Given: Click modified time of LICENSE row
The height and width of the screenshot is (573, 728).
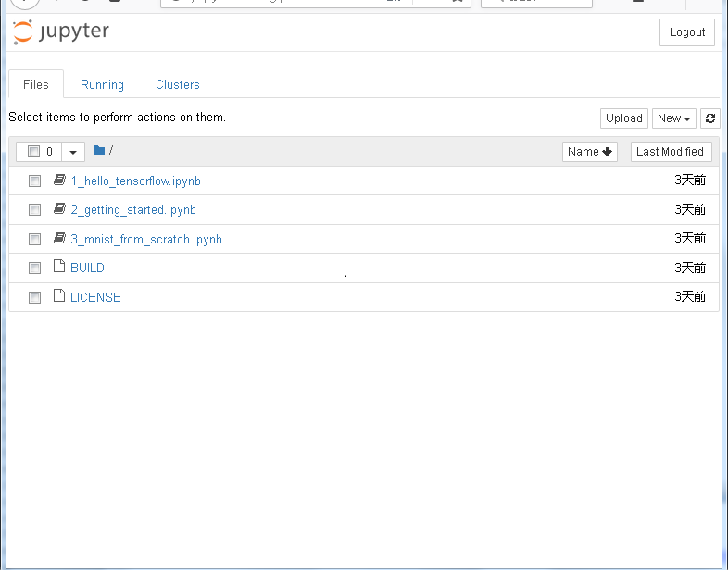Looking at the screenshot, I should click(690, 296).
